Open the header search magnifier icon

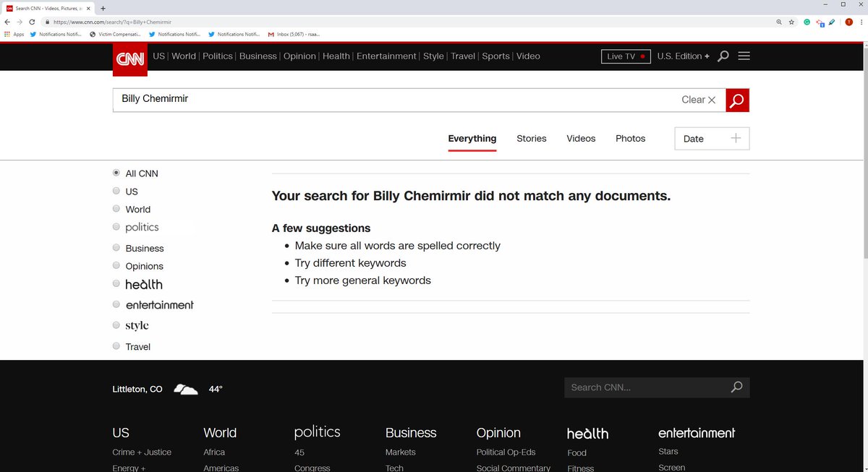(x=723, y=56)
